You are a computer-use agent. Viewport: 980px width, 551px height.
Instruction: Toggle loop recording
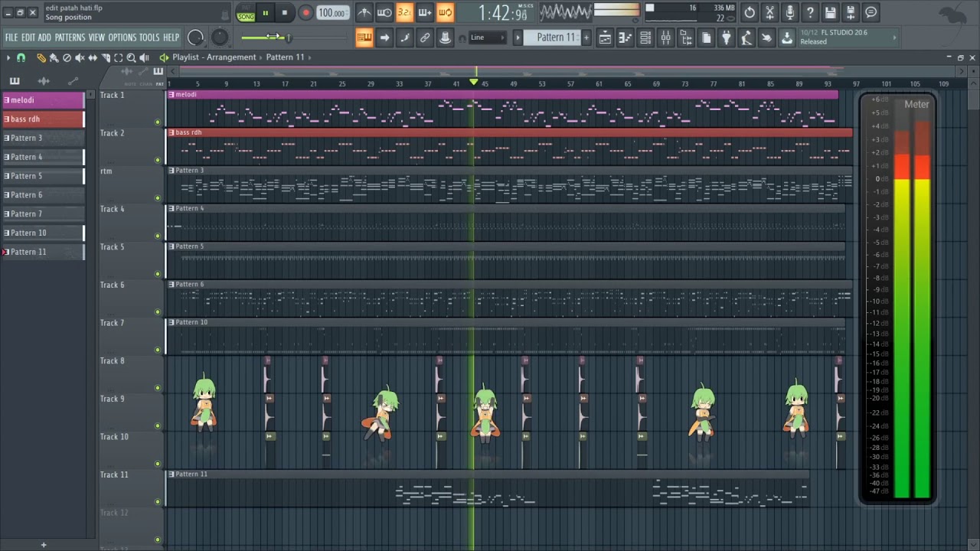(x=445, y=12)
